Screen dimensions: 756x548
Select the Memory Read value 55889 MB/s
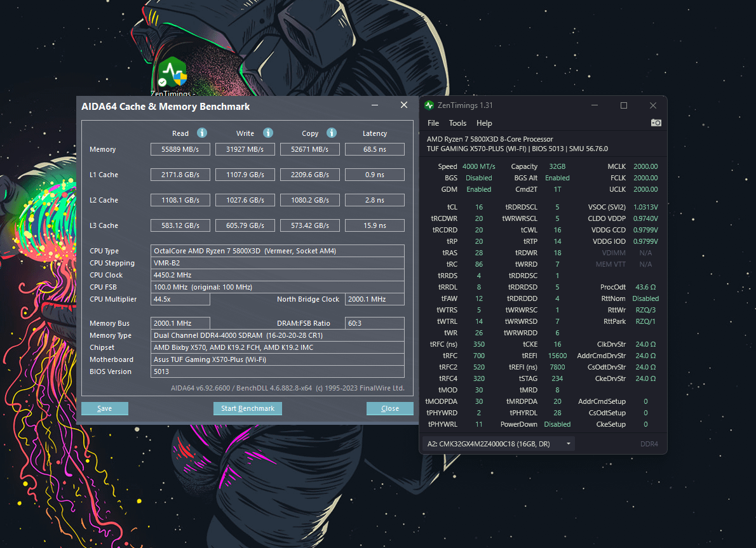click(180, 149)
